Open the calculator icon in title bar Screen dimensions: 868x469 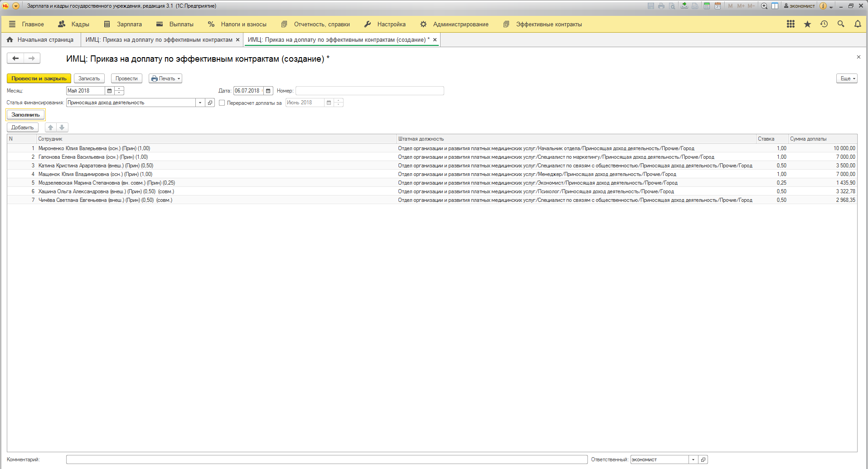click(707, 6)
